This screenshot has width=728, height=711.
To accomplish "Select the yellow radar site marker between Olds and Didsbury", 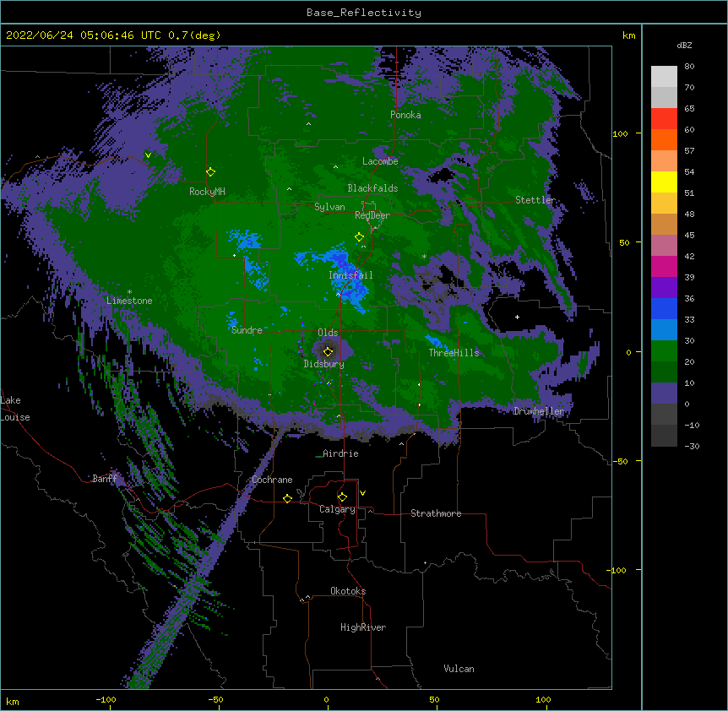I will [328, 352].
